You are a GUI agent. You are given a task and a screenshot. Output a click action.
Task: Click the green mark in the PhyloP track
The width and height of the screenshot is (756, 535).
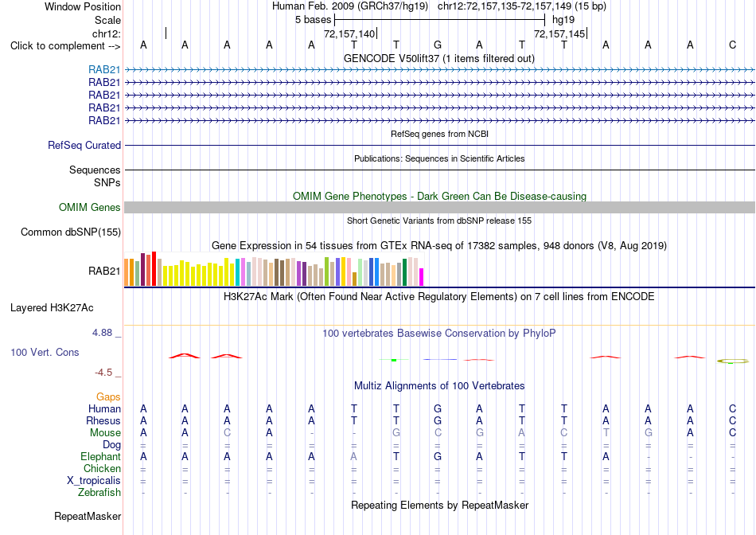coord(394,360)
